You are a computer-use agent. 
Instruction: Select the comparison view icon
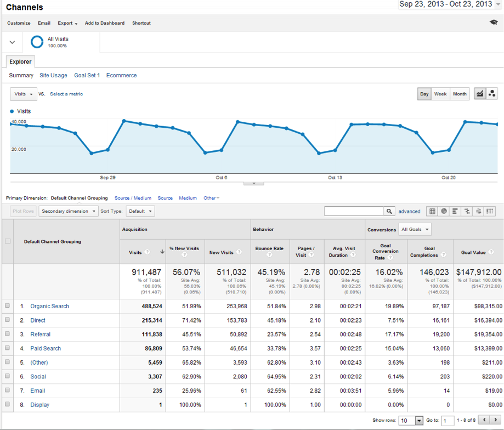pos(467,211)
